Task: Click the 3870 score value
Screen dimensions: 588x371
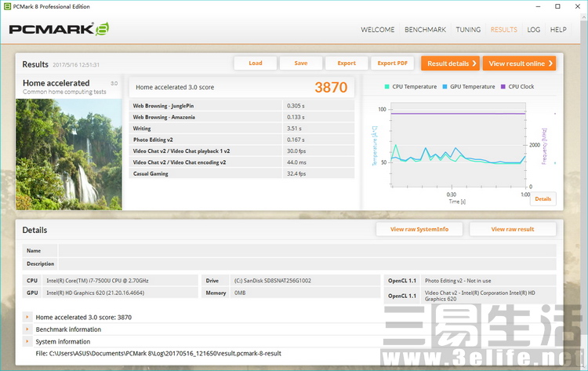Action: pos(331,87)
